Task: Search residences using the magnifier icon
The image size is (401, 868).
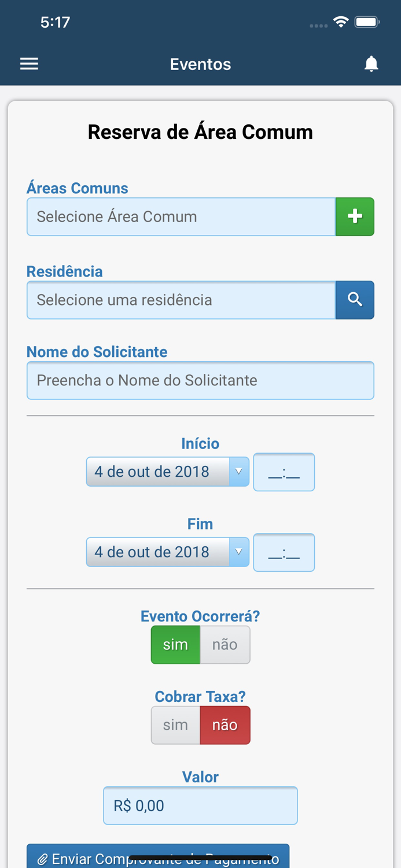Action: point(355,300)
